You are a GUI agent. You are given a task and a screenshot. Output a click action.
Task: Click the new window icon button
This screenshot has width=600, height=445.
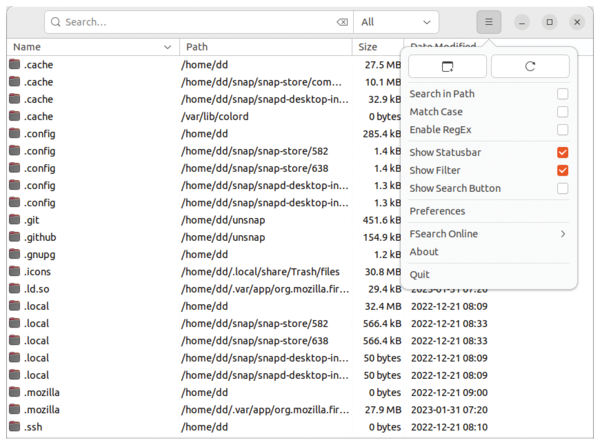[446, 66]
